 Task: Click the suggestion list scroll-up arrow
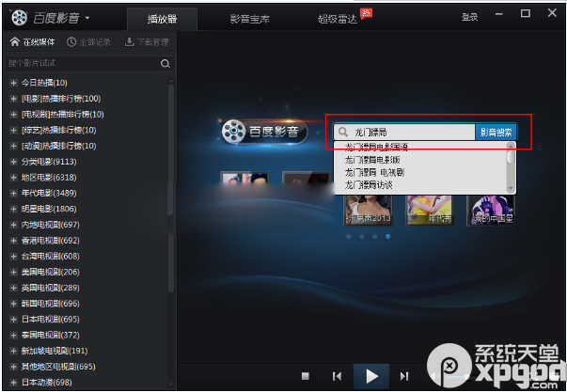click(x=511, y=146)
